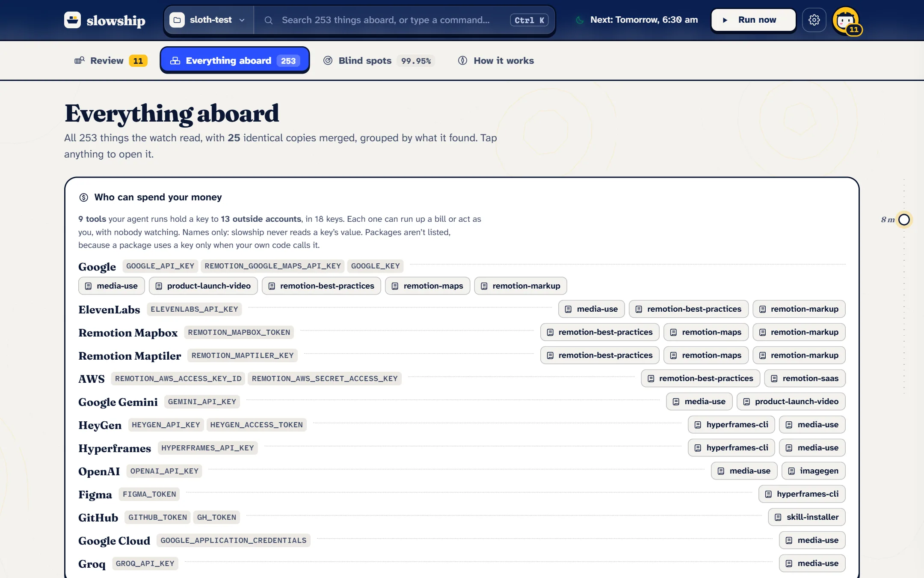
Task: Open skill-installer in the GitHub row
Action: [806, 517]
